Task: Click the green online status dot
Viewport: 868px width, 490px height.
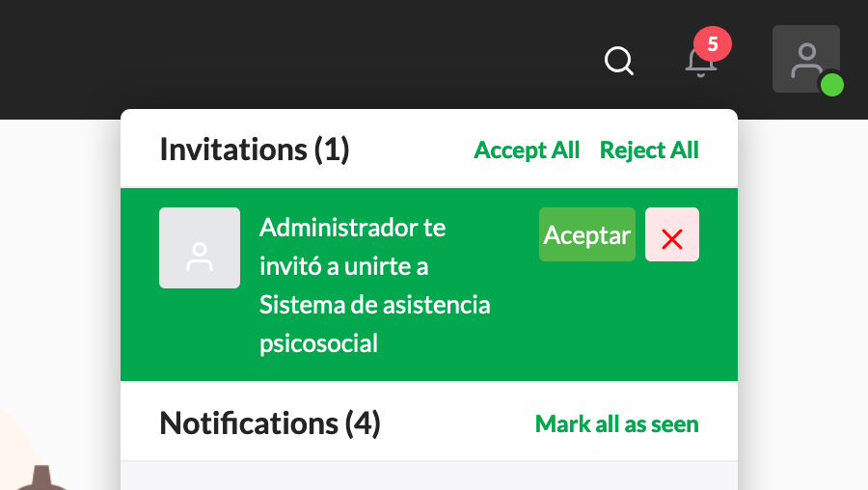Action: [x=831, y=85]
